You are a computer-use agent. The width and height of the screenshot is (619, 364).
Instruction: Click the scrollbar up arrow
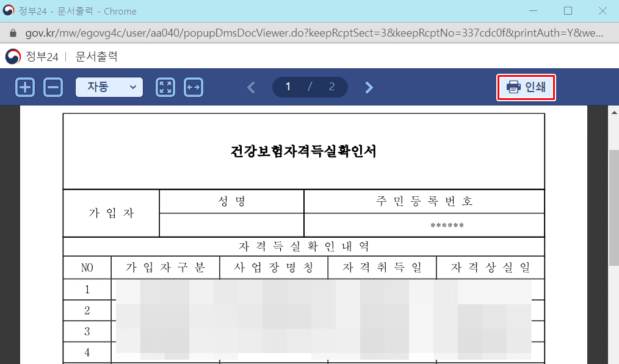(614, 113)
